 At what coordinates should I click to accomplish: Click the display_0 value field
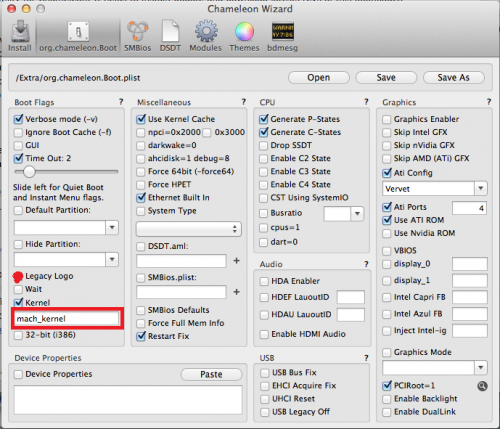470,264
